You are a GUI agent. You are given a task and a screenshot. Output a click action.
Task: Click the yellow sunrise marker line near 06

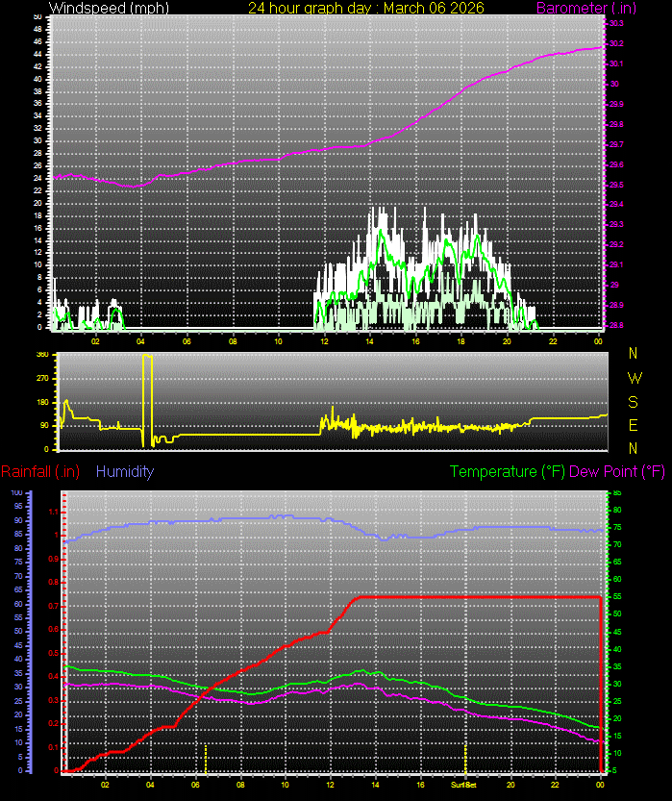point(206,758)
